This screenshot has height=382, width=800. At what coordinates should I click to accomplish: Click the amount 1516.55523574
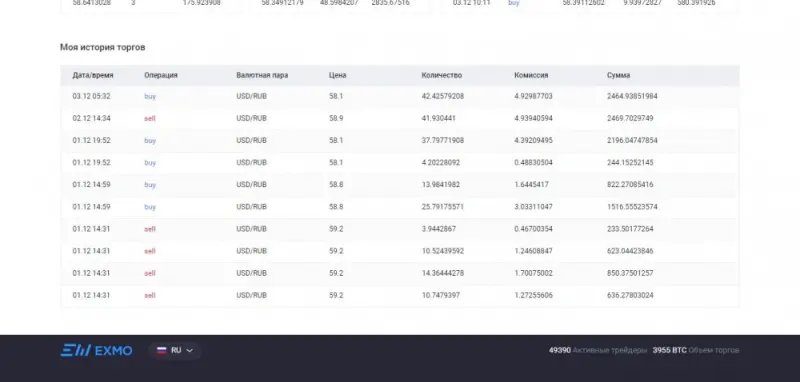[632, 207]
